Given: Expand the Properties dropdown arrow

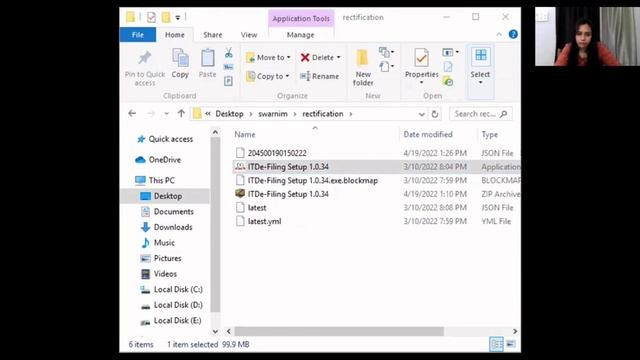Looking at the screenshot, I should [x=421, y=83].
